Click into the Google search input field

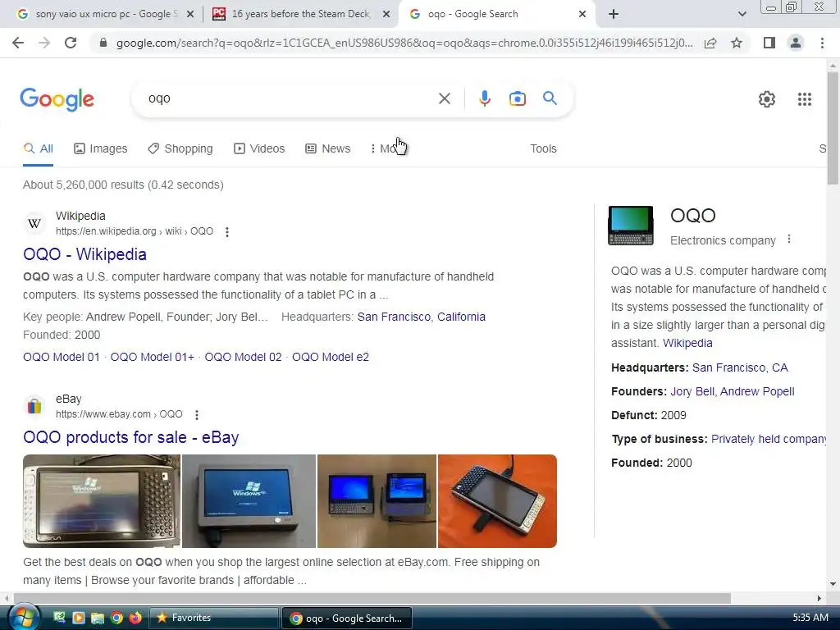pyautogui.click(x=290, y=98)
